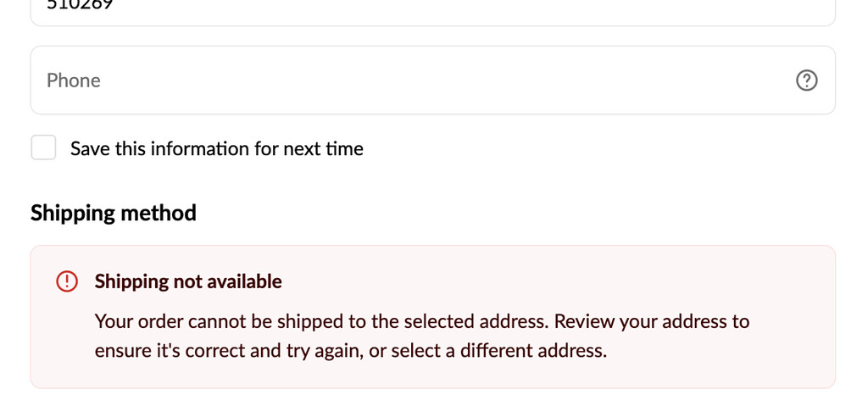Click the Phone field help question-mark icon
This screenshot has height=406, width=868.
[806, 81]
